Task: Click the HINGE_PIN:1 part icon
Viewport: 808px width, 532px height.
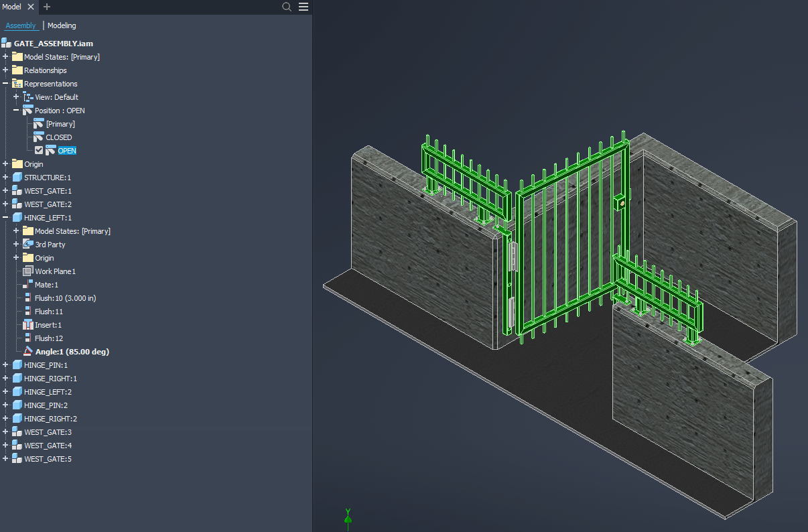Action: pyautogui.click(x=17, y=364)
